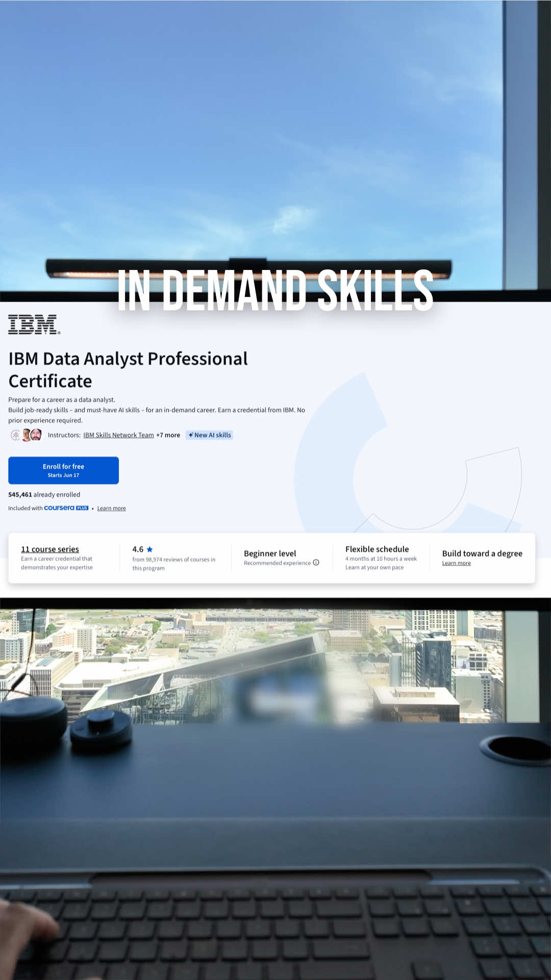This screenshot has width=551, height=980.
Task: Click the IN DEMAND SKILLS caption
Action: click(x=275, y=290)
